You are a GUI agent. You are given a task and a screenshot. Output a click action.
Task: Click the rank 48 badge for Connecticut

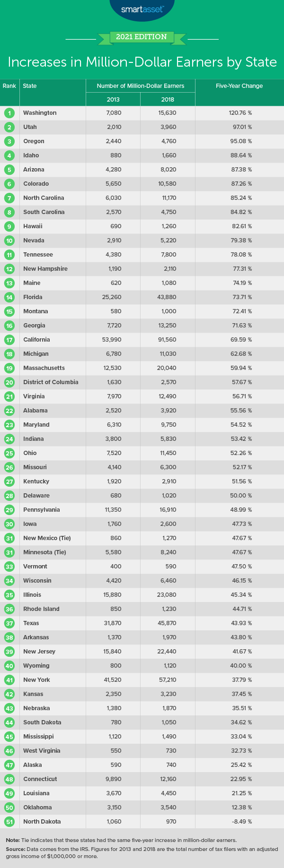(9, 779)
